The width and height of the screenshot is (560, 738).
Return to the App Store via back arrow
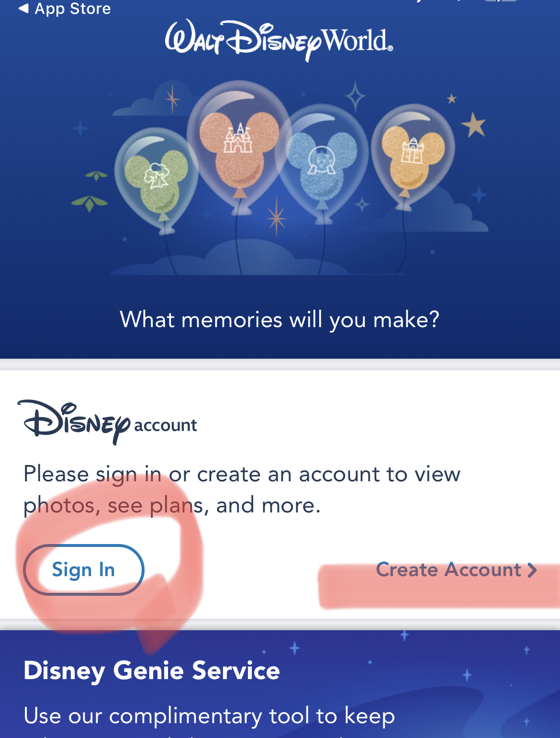pos(23,8)
